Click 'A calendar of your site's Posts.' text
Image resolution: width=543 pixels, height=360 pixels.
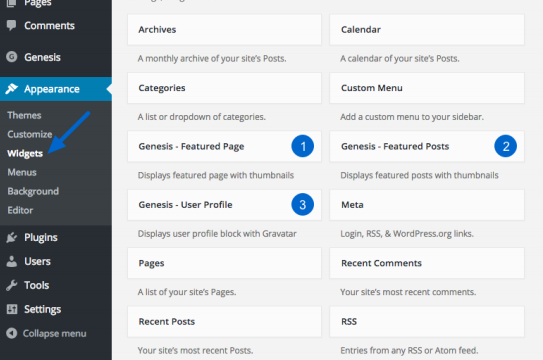[400, 58]
